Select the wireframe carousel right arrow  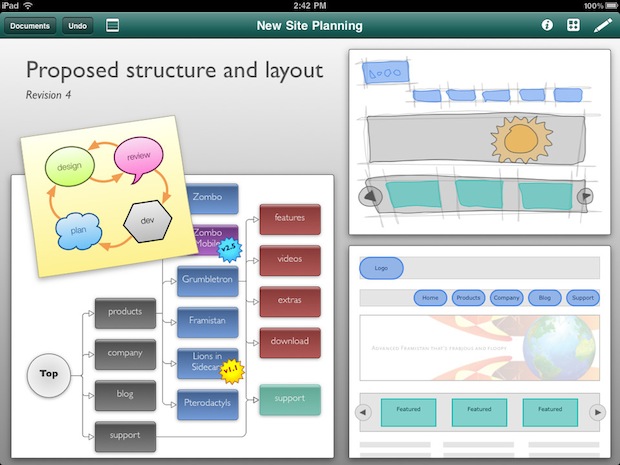[x=597, y=412]
